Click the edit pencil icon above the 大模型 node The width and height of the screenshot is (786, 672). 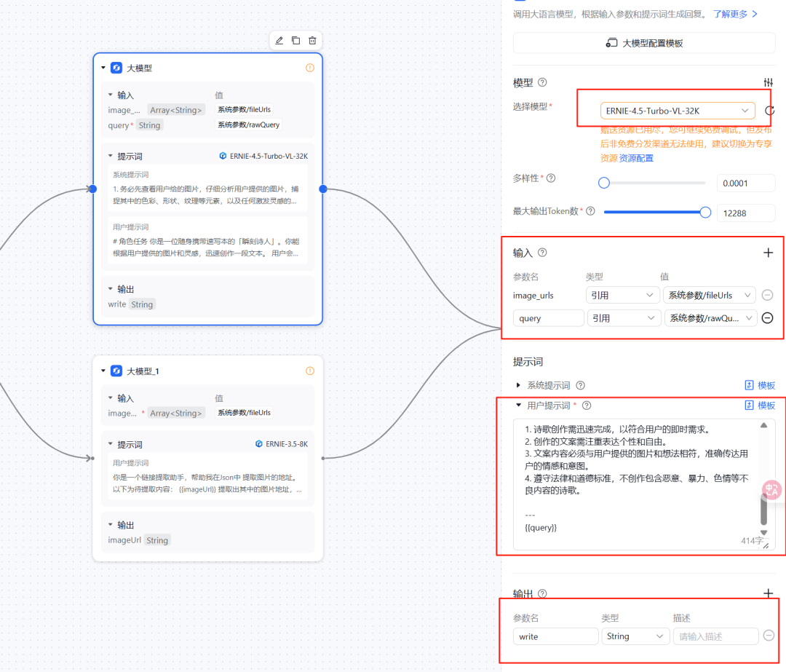tap(279, 41)
